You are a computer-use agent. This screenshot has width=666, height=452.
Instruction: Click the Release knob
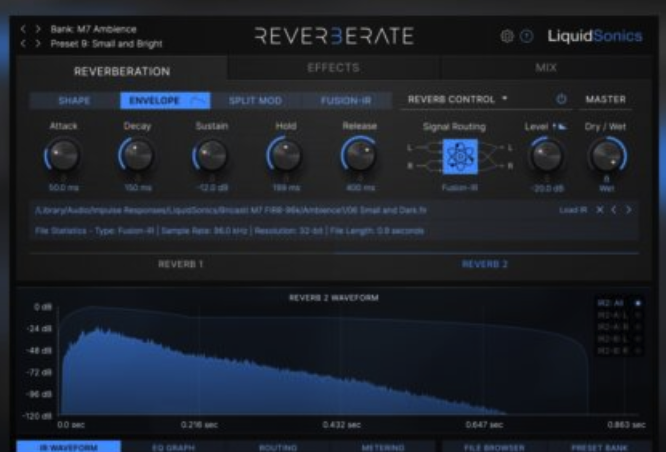359,155
